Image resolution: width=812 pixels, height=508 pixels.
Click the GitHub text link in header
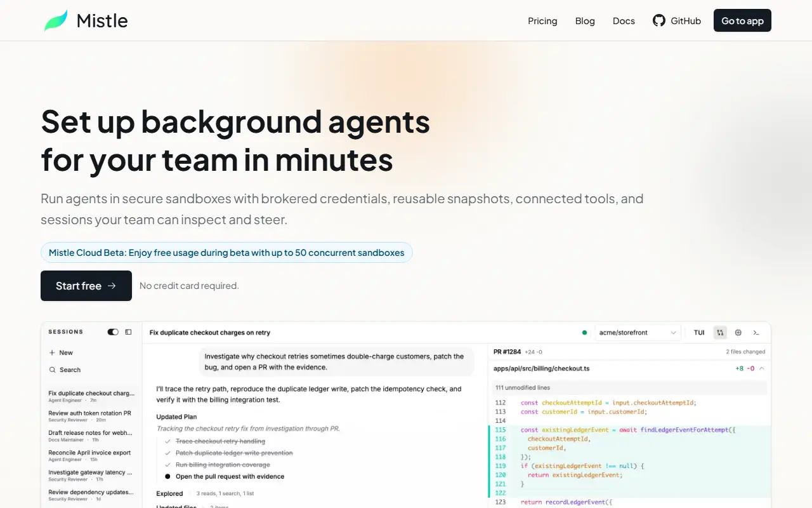(x=686, y=21)
